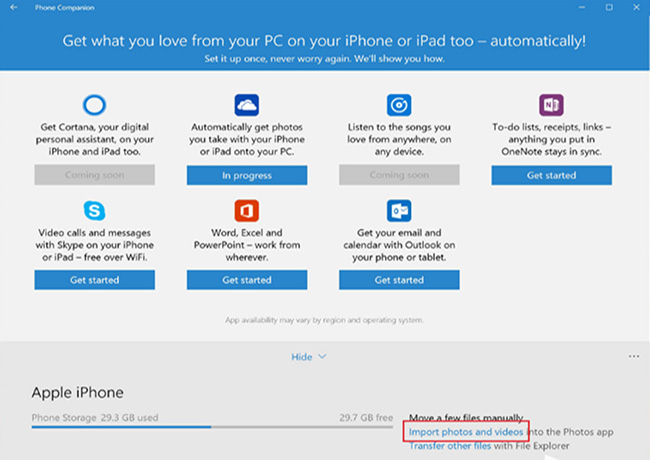The width and height of the screenshot is (650, 460).
Task: Click Coming soon under music card
Action: [399, 175]
